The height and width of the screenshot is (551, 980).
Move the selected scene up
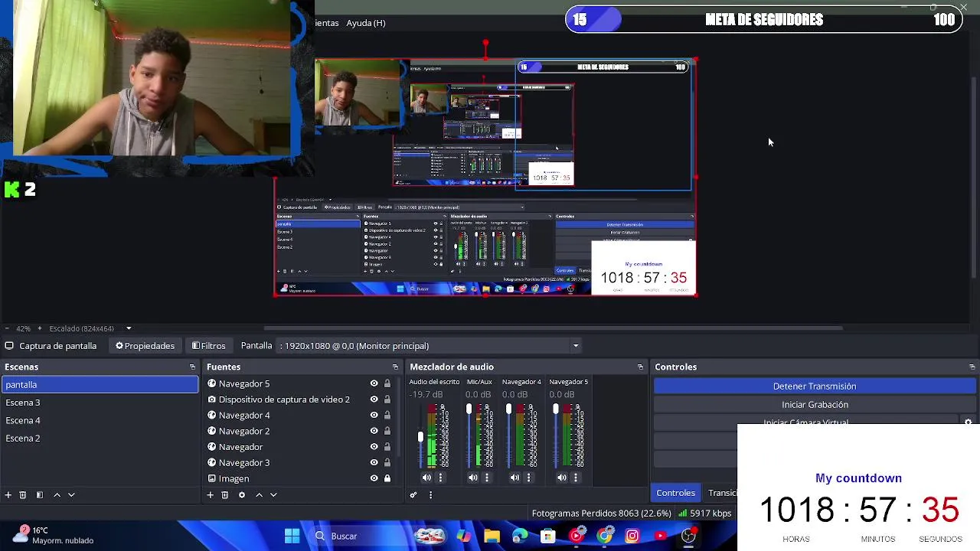pos(57,495)
